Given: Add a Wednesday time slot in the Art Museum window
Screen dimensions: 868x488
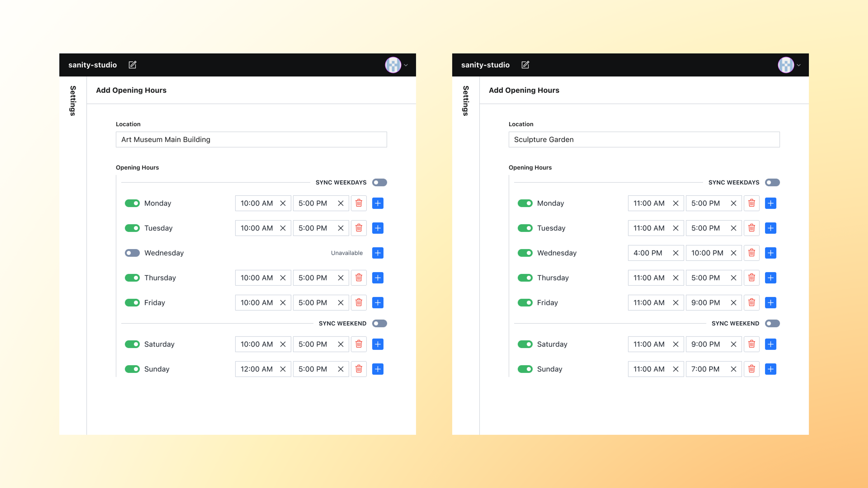Looking at the screenshot, I should point(378,253).
